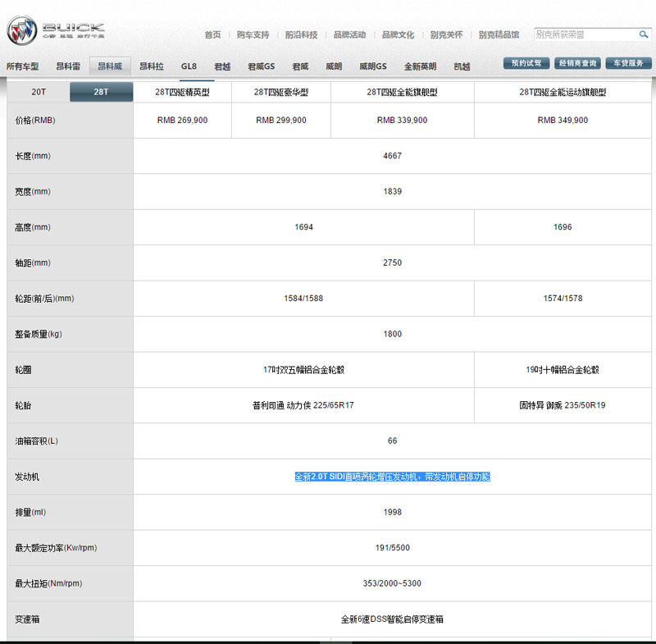Click the width value 1839

point(393,192)
